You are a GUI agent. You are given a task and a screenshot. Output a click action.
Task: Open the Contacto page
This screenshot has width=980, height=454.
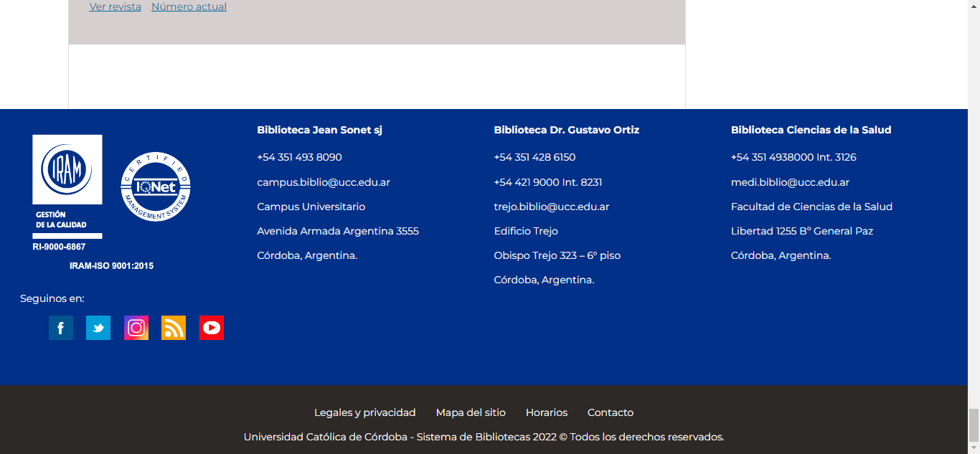point(610,412)
